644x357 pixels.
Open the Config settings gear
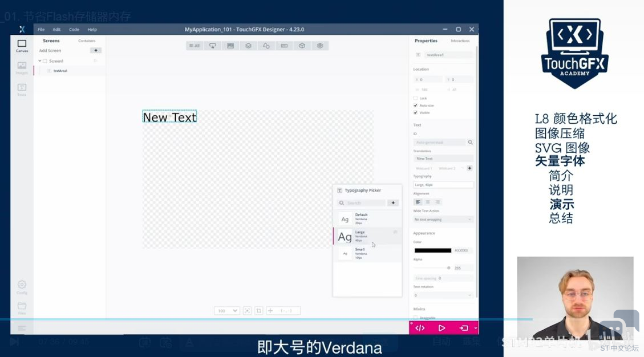point(22,286)
